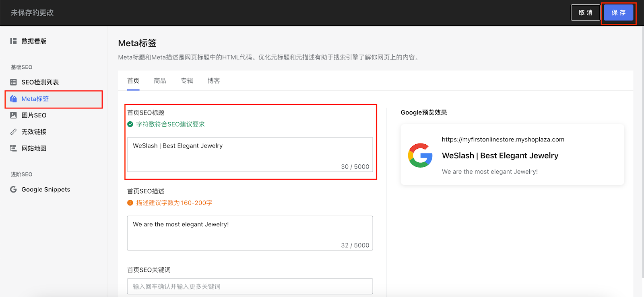Click the preview description 'We are the most elegant Jewelry!'
644x297 pixels.
click(x=490, y=172)
